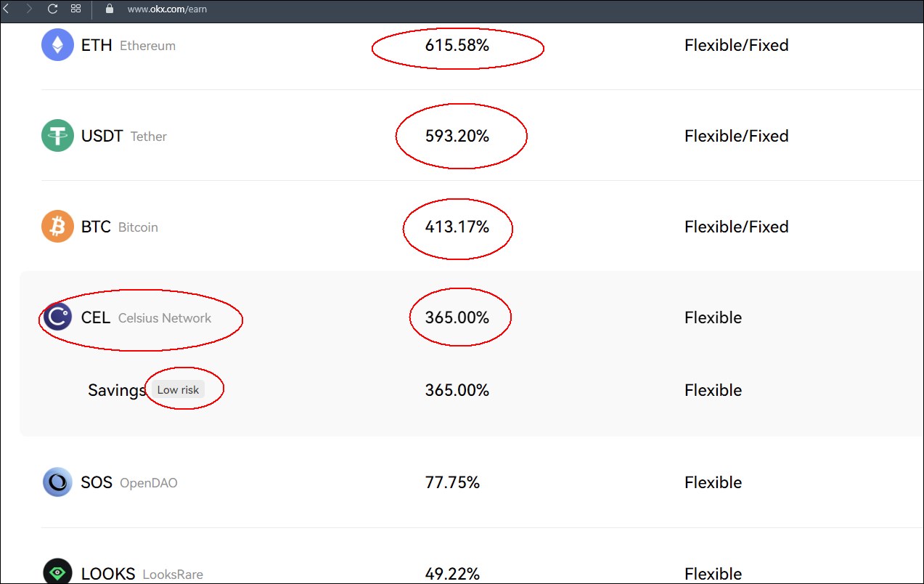The width and height of the screenshot is (924, 584).
Task: Go forward with the browser forward arrow
Action: pyautogui.click(x=29, y=9)
